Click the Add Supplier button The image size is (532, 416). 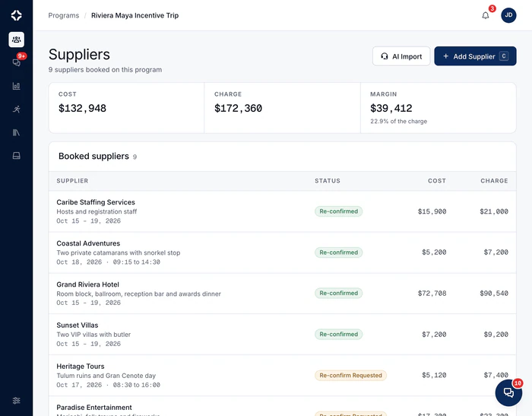pos(475,56)
